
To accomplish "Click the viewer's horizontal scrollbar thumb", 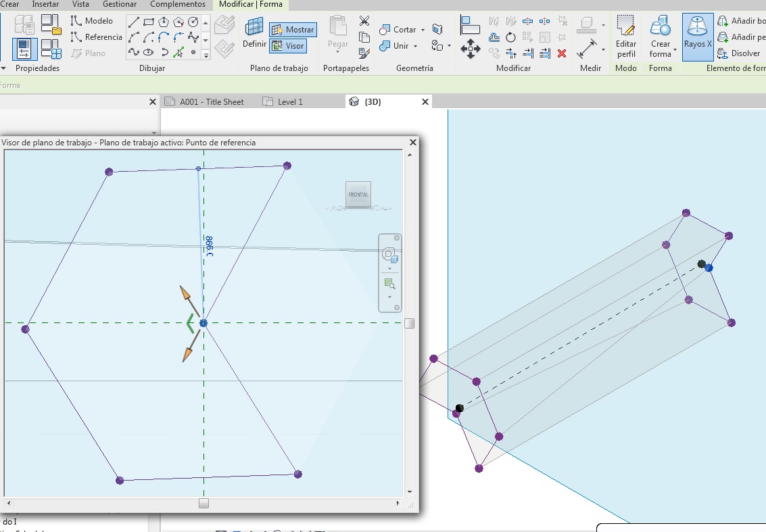I will (x=204, y=504).
